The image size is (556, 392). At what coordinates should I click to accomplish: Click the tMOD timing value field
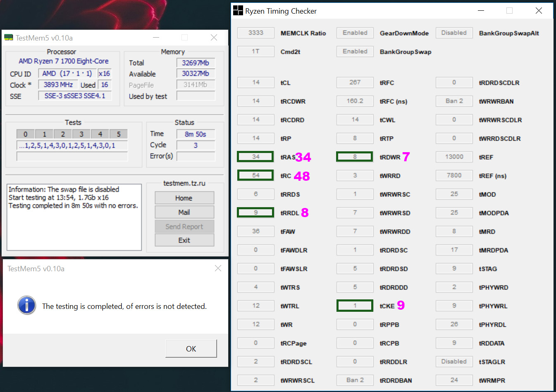(x=454, y=194)
